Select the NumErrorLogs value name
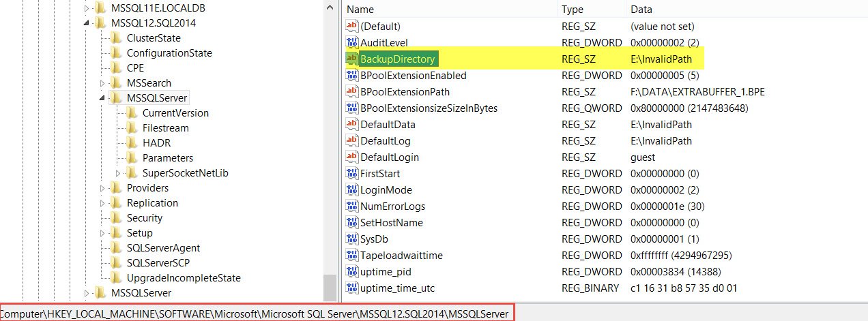Image resolution: width=868 pixels, height=321 pixels. pyautogui.click(x=392, y=207)
